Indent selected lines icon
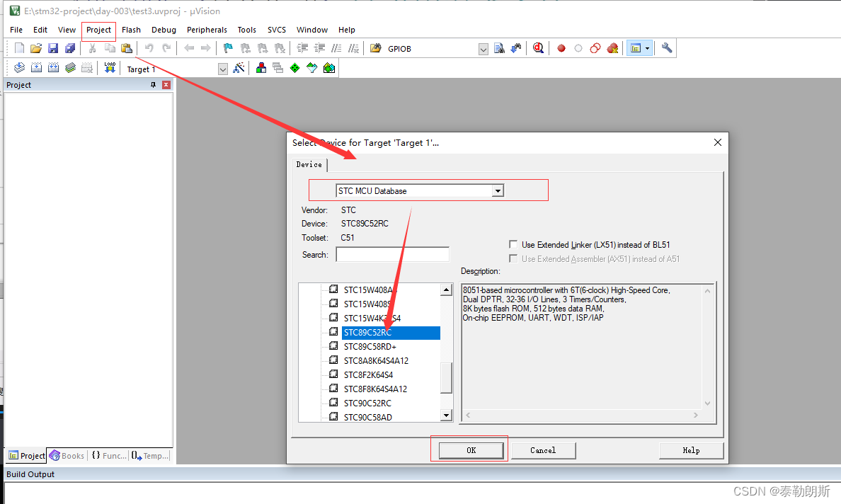The image size is (841, 504). tap(302, 48)
